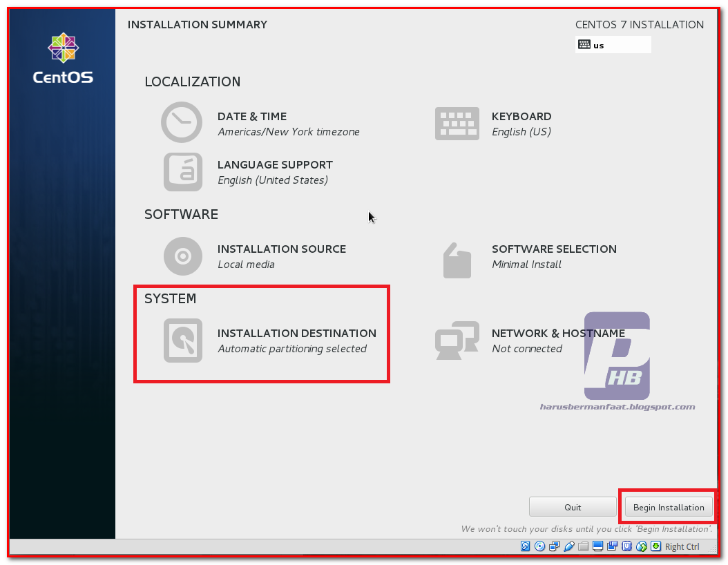Click the VirtualBox shared folders icon
728x565 pixels.
(583, 546)
